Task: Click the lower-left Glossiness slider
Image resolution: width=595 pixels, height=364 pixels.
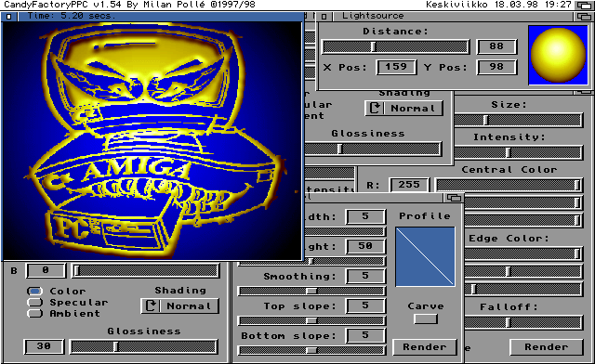Action: click(x=144, y=346)
